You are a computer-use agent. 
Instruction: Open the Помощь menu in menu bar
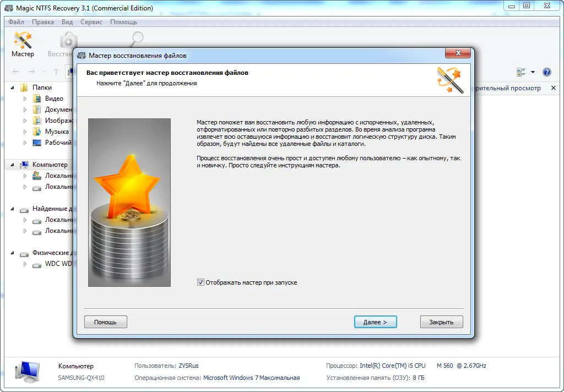(x=123, y=22)
